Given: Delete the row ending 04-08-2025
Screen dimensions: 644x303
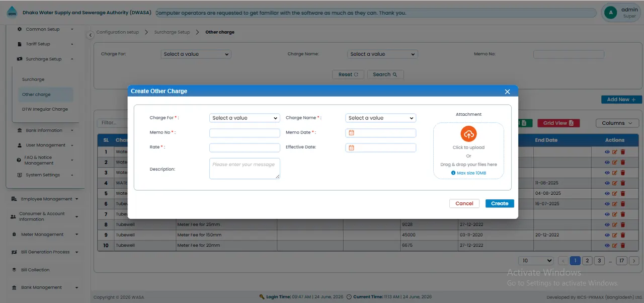Looking at the screenshot, I should pos(622,193).
